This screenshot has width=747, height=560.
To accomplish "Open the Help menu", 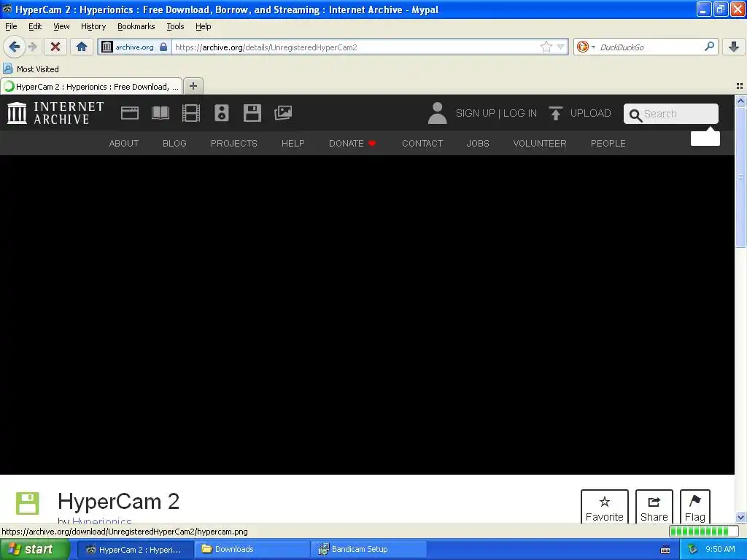I will coord(204,26).
